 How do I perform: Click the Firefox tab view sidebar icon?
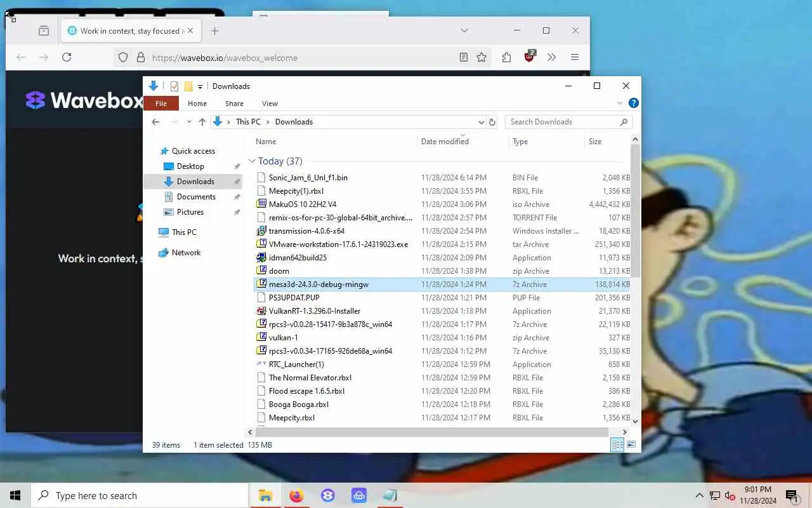click(x=44, y=30)
